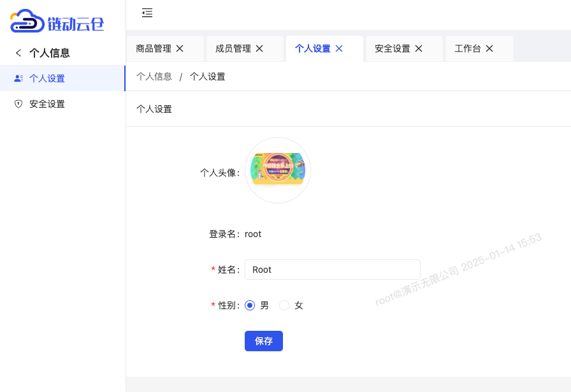Click the shield icon beside 安全设置 in sidebar
The image size is (571, 392).
tap(18, 104)
